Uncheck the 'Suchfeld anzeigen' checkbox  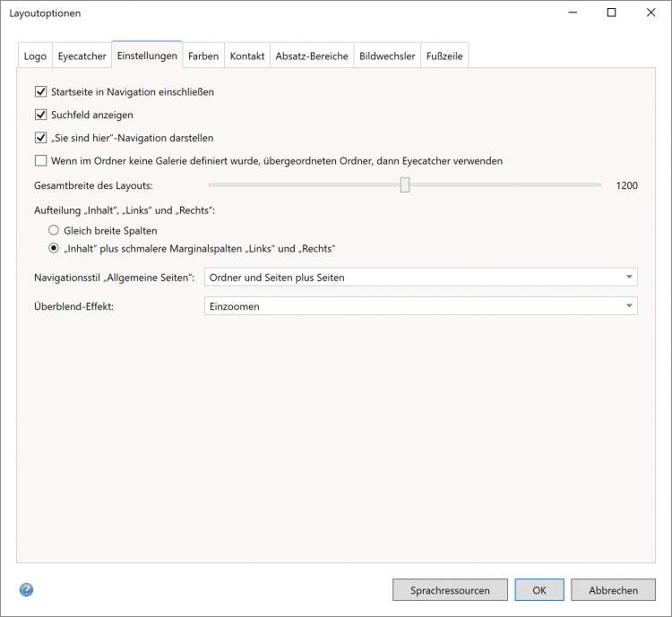tap(40, 115)
